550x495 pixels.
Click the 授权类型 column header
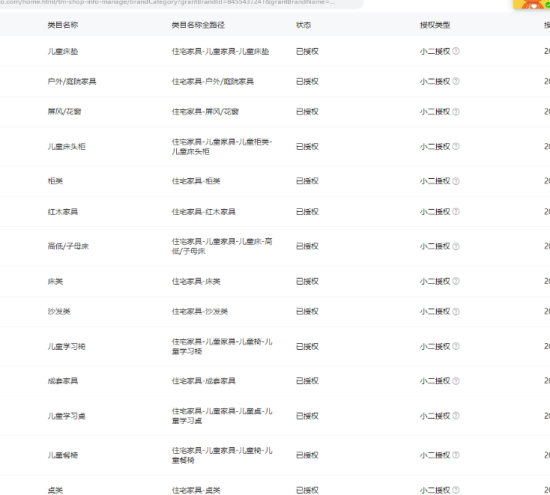tap(435, 25)
